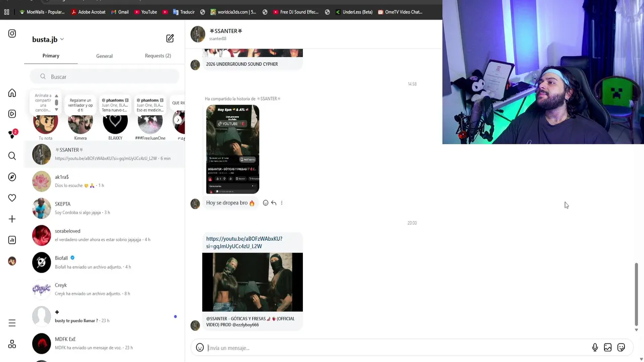Expand the busta.jb account switcher
This screenshot has height=362, width=644.
48,39
